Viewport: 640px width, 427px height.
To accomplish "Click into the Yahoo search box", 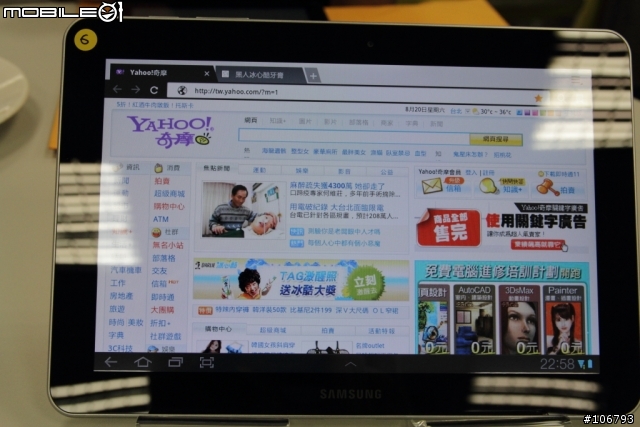I will (353, 136).
